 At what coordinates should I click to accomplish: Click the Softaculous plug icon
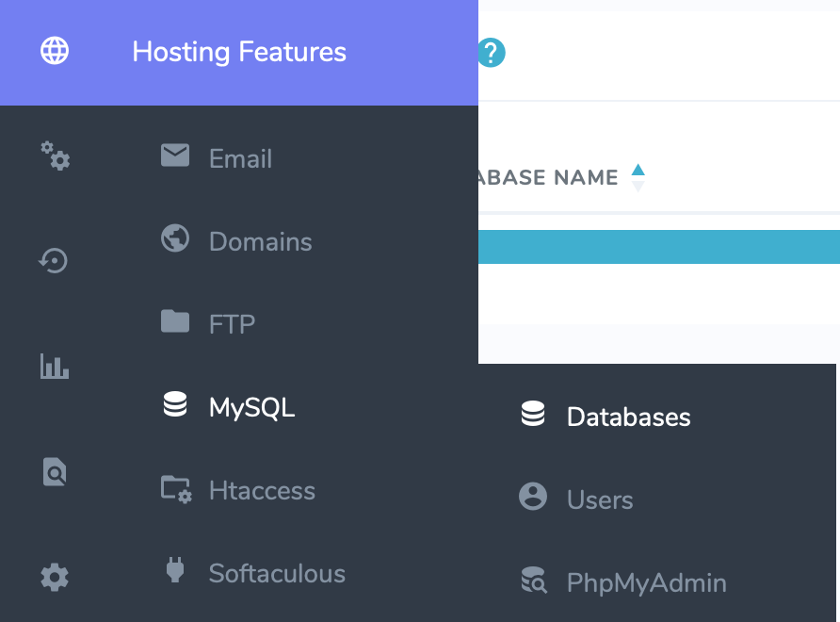point(174,572)
